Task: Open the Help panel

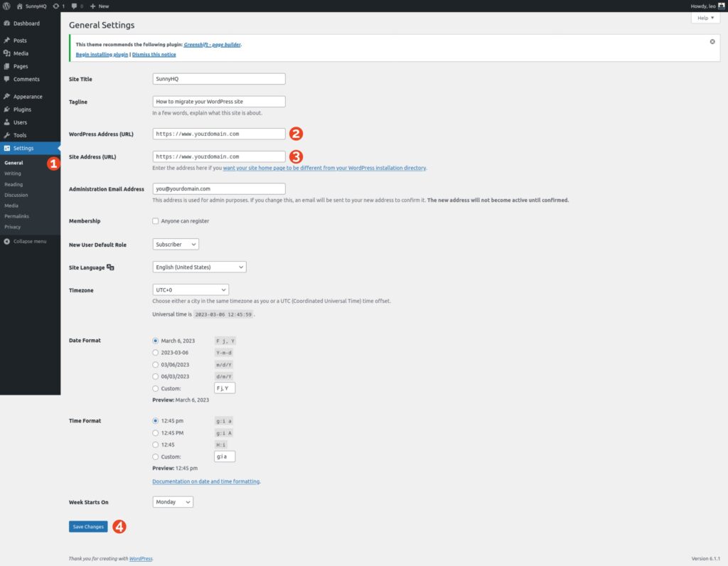Action: (704, 17)
